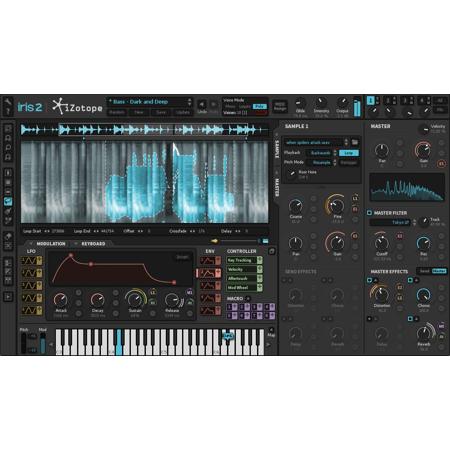Open the vertical MASTER side tab
Screen dimensions: 450x450
(277, 187)
